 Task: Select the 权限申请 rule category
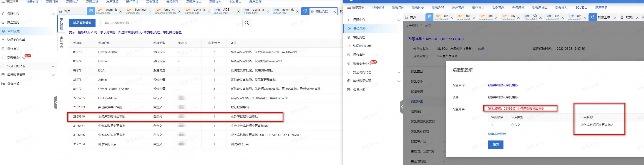pyautogui.click(x=417, y=91)
